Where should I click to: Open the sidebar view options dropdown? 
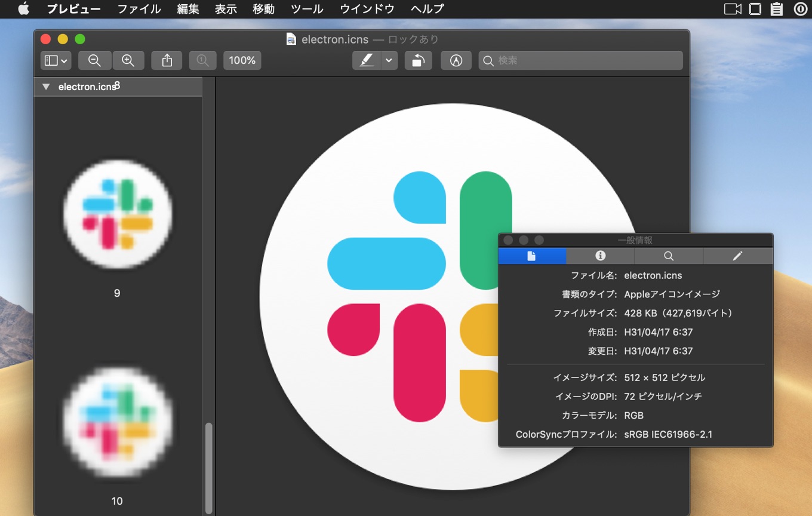[56, 60]
